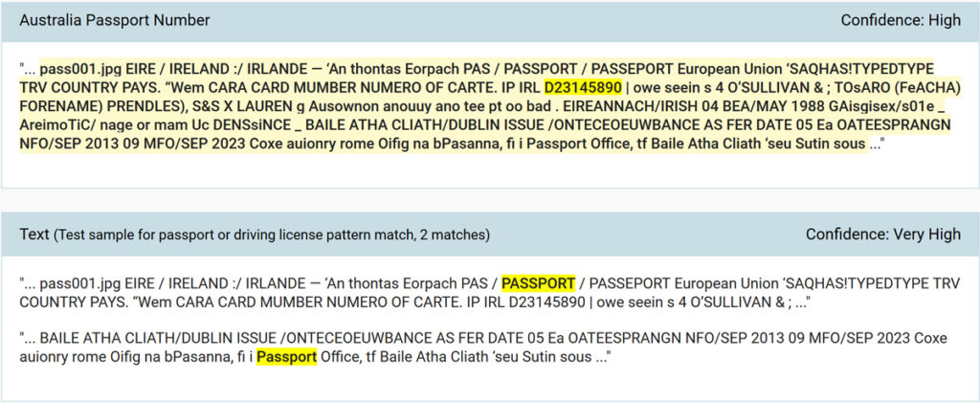Click the highlighted Passport Office match
This screenshot has width=980, height=403.
287,357
